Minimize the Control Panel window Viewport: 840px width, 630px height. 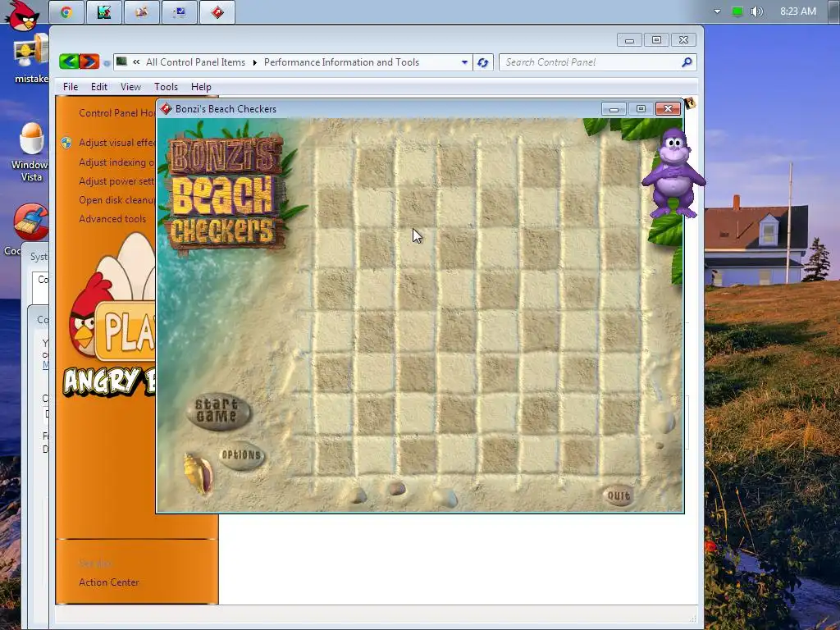629,40
